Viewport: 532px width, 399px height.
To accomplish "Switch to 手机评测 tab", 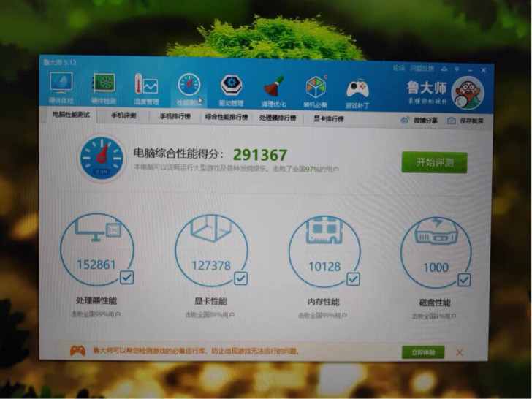I will coord(123,115).
